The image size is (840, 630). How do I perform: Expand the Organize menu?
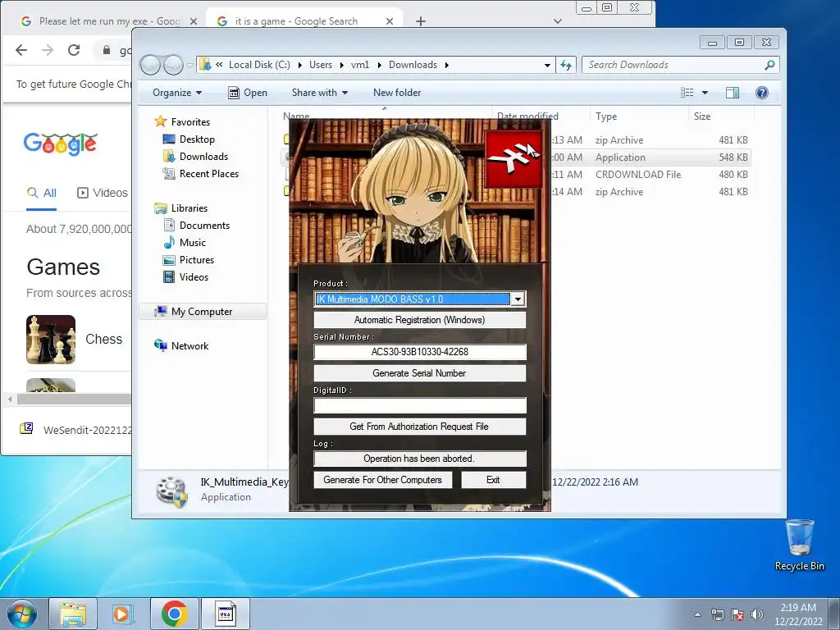(177, 93)
